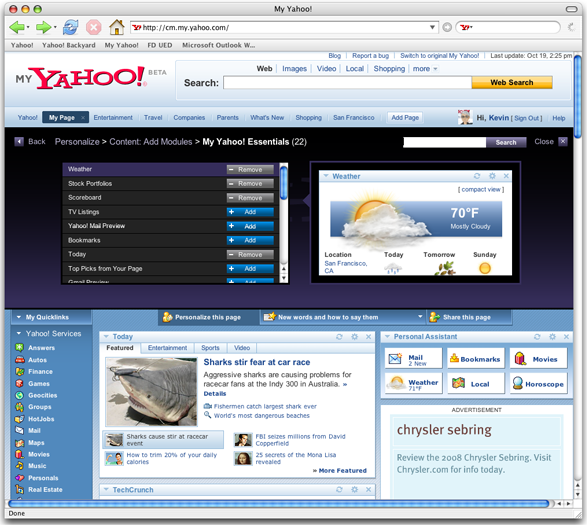
Task: Focus the main Yahoo search field
Action: [x=347, y=82]
